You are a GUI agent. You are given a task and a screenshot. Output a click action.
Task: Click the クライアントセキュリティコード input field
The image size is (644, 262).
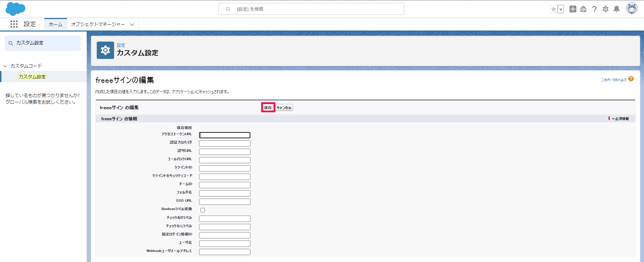pyautogui.click(x=225, y=177)
